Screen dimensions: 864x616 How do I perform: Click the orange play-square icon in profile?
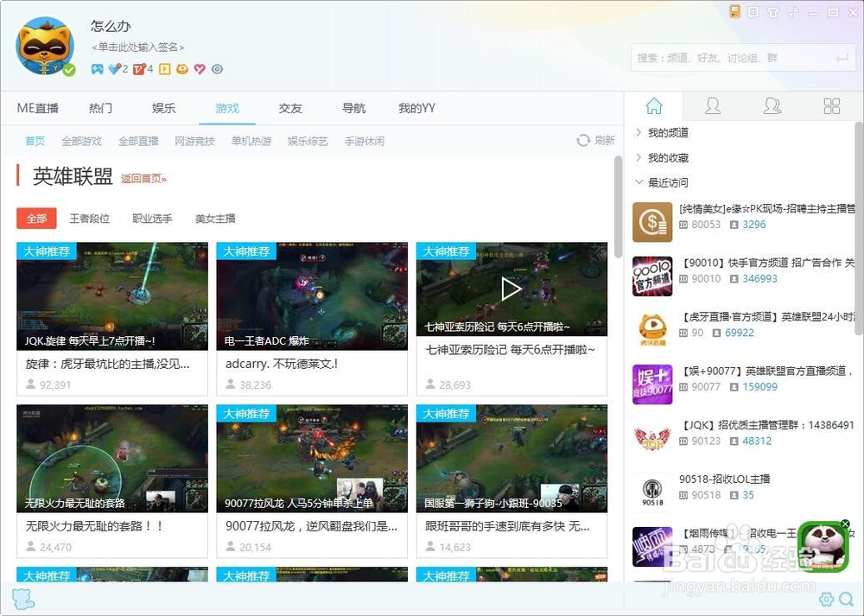point(165,69)
